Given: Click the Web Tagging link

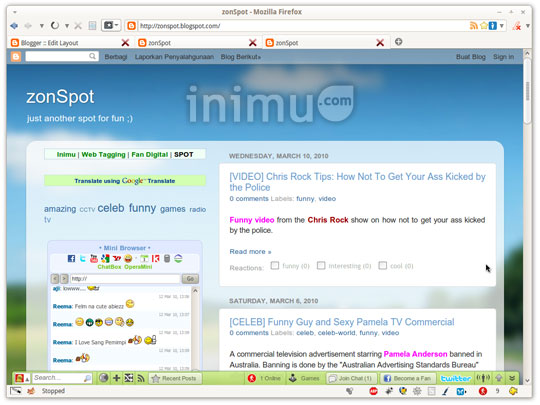Looking at the screenshot, I should [103, 155].
